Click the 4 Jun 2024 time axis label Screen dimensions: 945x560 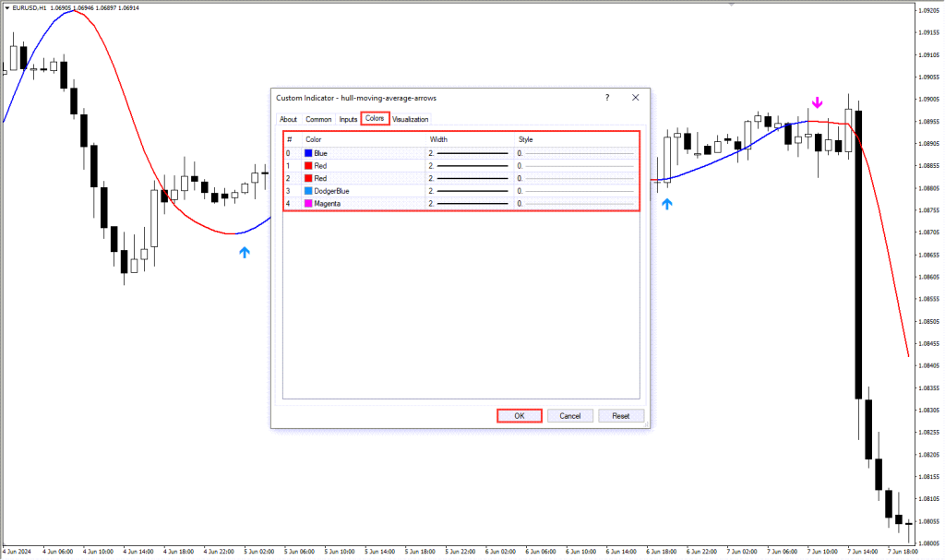tap(17, 552)
